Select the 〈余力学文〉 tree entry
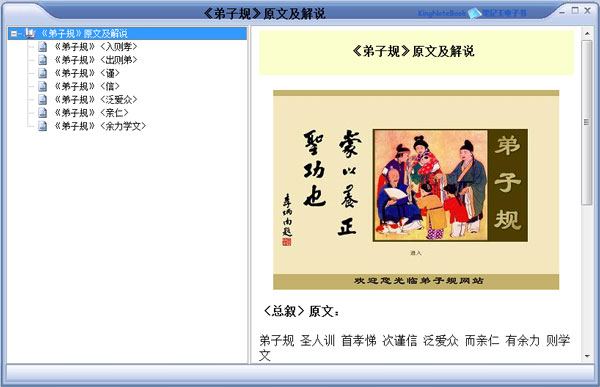600x387 pixels. [100, 126]
